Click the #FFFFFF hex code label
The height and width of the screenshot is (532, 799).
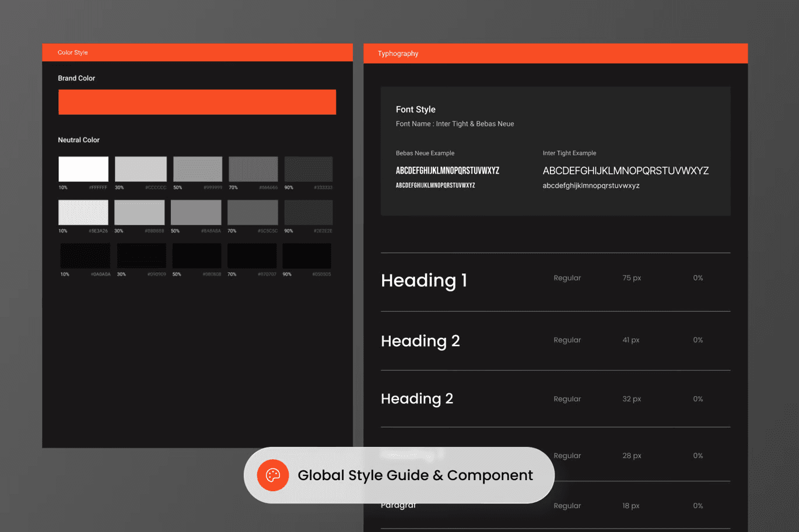[x=98, y=188]
